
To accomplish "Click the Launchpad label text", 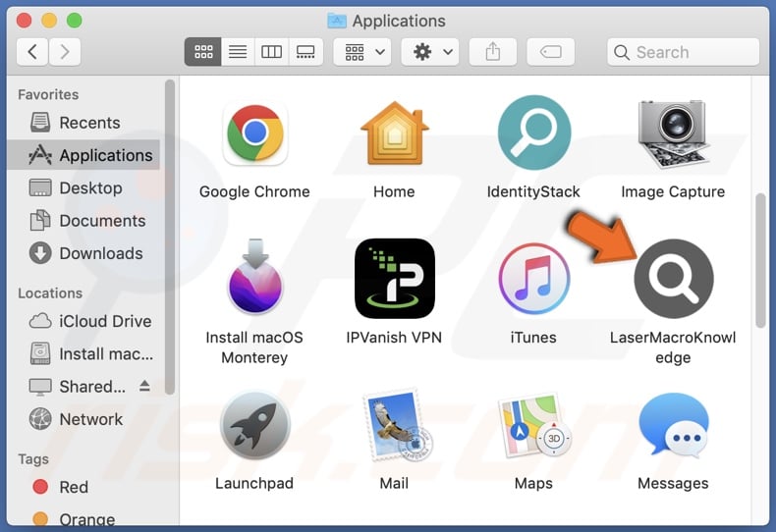I will [254, 484].
